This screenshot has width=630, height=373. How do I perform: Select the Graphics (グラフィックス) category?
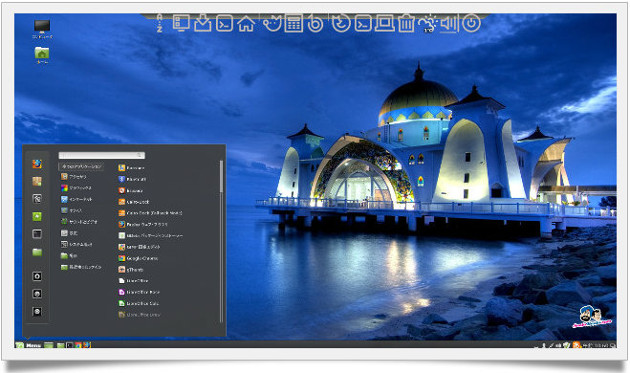pos(76,188)
